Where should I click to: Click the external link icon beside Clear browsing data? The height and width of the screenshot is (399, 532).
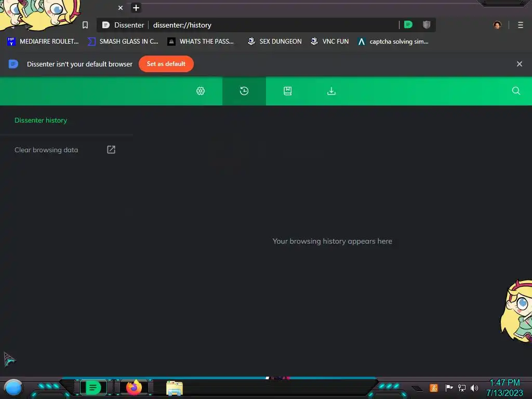click(x=111, y=150)
